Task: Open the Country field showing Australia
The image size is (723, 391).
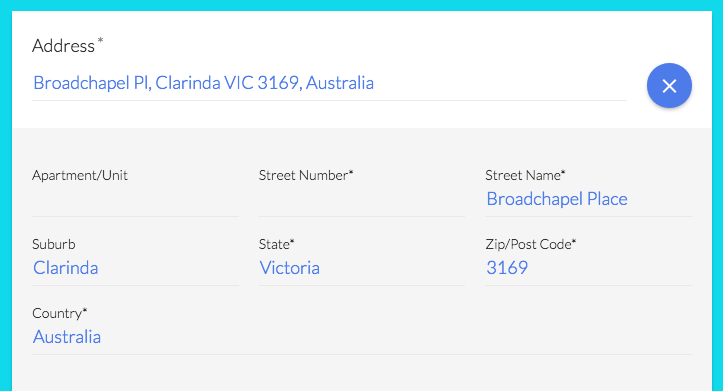Action: coord(362,338)
